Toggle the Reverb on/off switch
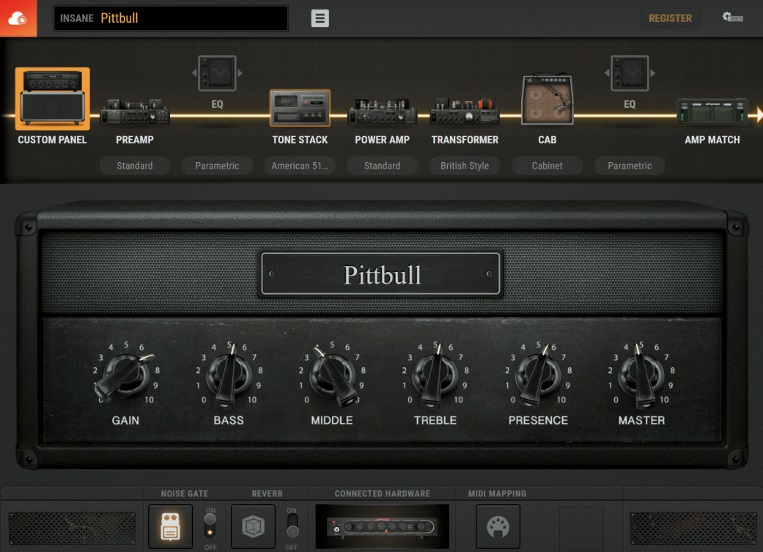The width and height of the screenshot is (763, 552). point(292,525)
